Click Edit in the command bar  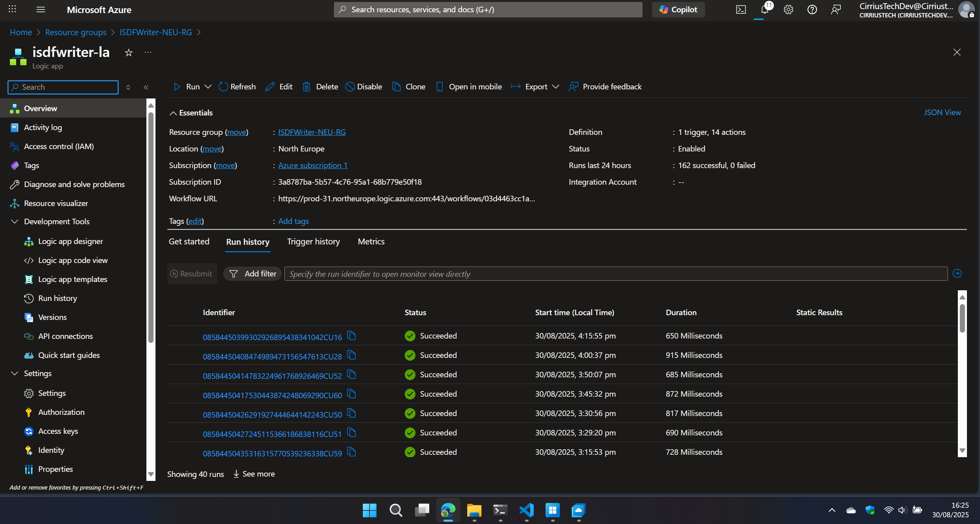point(279,87)
